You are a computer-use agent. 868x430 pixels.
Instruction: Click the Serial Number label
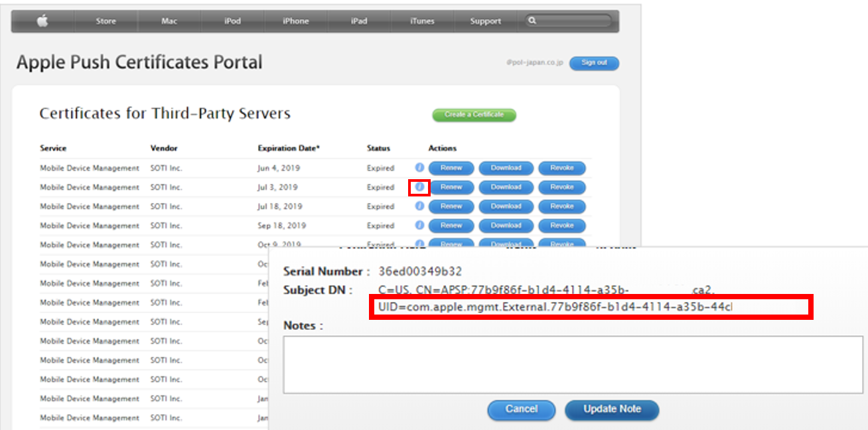[326, 271]
